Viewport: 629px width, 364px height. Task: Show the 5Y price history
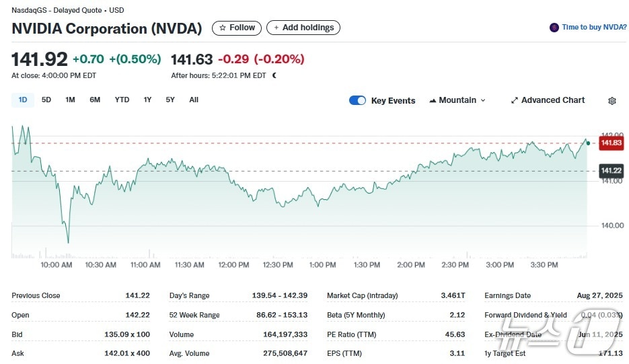[170, 100]
